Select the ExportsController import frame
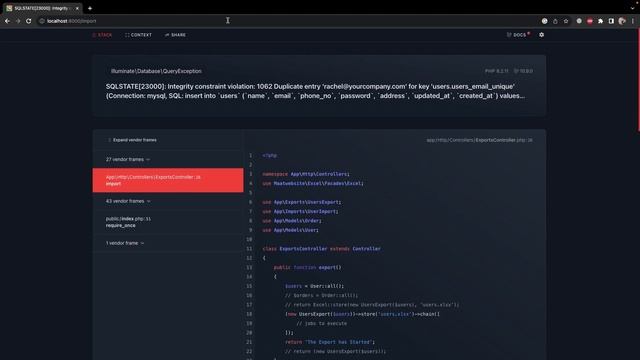The width and height of the screenshot is (640, 360). click(x=168, y=180)
